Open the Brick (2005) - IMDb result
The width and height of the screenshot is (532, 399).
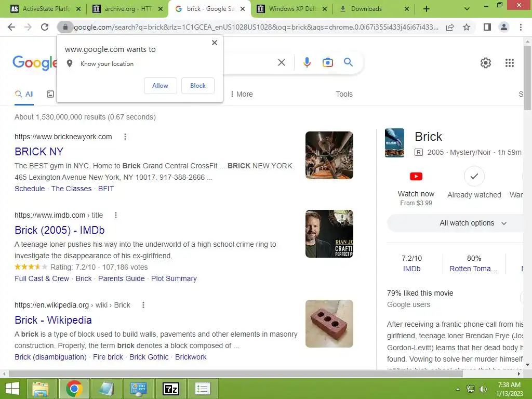[x=60, y=230]
